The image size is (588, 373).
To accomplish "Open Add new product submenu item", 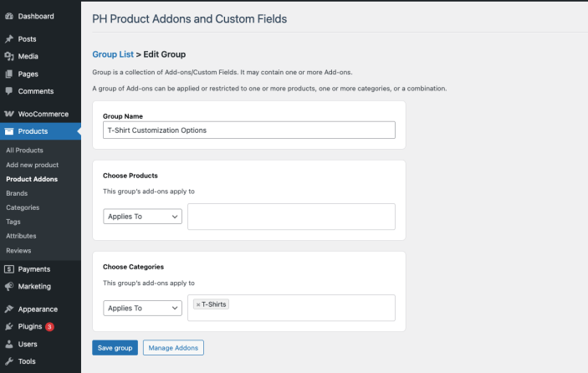I will click(x=32, y=165).
